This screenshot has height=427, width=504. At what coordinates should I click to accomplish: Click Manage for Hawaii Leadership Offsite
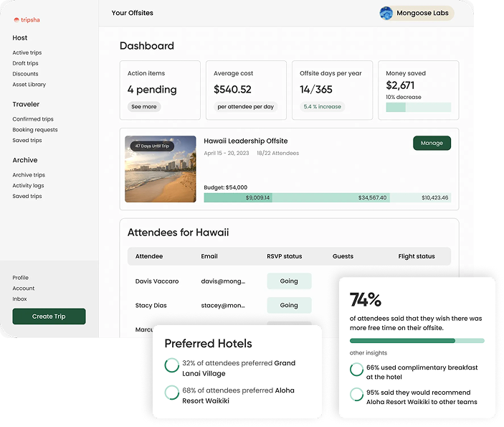432,143
